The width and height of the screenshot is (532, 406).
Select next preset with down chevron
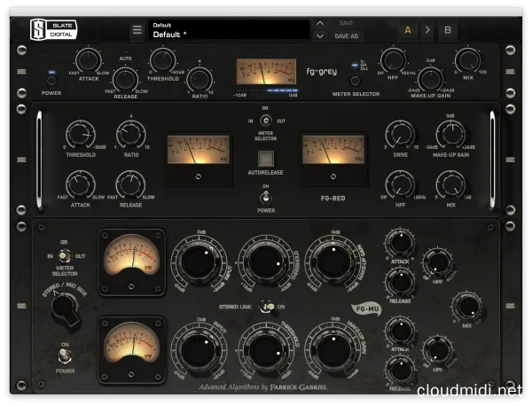click(319, 35)
